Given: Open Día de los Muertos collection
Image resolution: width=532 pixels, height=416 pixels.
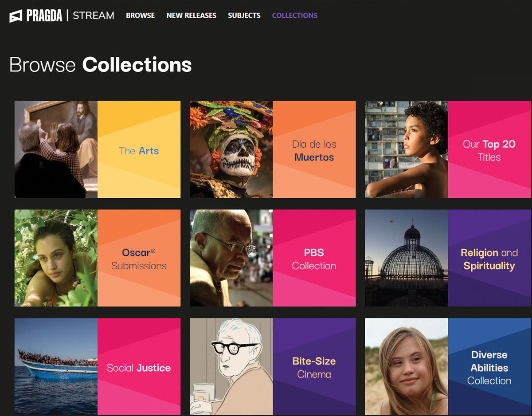Looking at the screenshot, I should [x=314, y=150].
